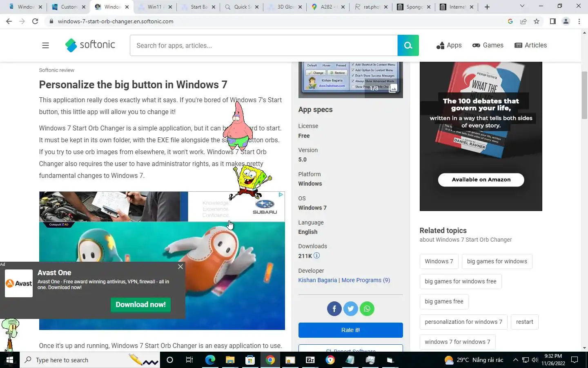Image resolution: width=588 pixels, height=368 pixels.
Task: Click the Subaru banner ad
Action: tap(162, 206)
